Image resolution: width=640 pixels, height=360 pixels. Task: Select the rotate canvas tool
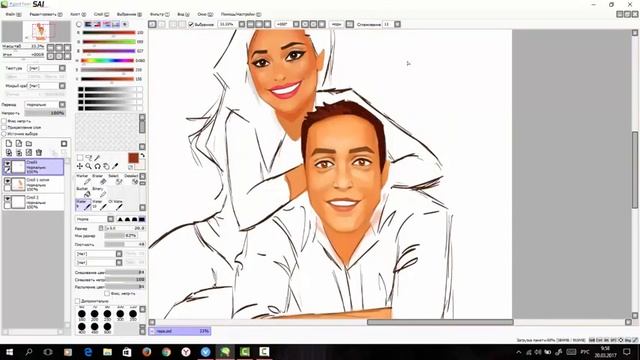pyautogui.click(x=98, y=166)
